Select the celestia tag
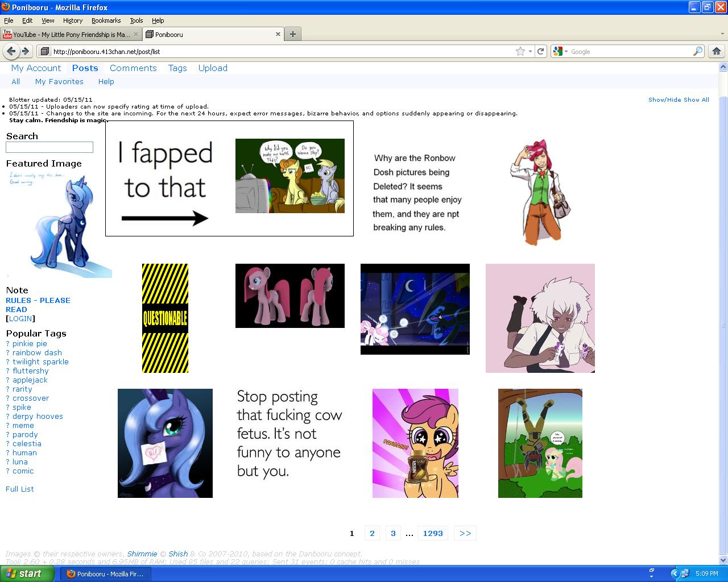728x582 pixels. click(27, 444)
